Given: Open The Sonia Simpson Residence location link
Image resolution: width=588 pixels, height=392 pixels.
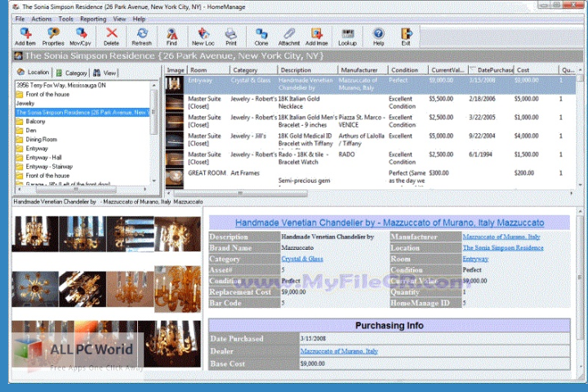Looking at the screenshot, I should pos(503,247).
